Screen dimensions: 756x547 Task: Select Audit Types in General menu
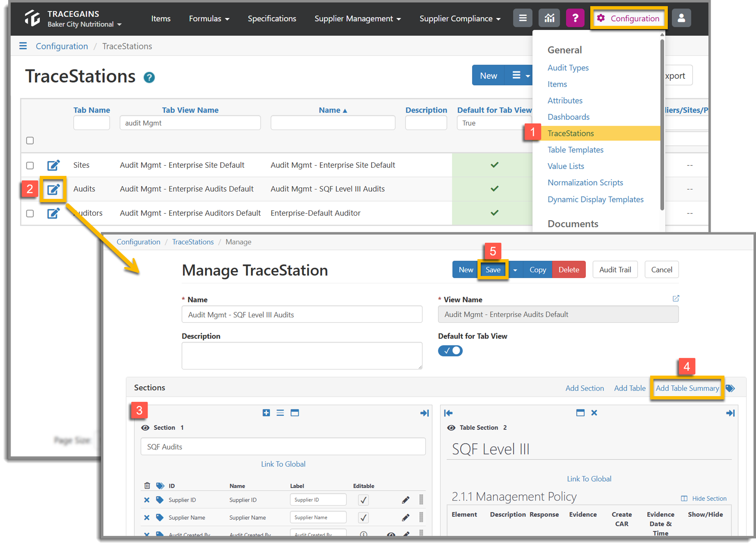568,68
